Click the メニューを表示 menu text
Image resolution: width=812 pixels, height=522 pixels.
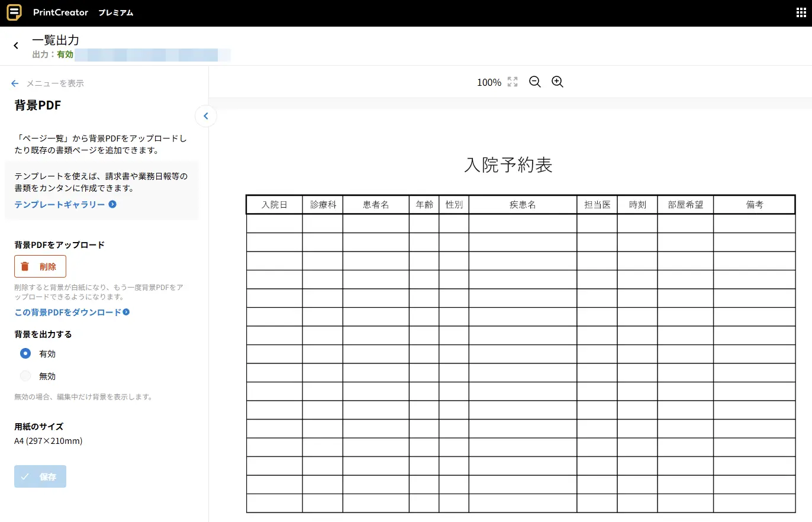coord(55,83)
